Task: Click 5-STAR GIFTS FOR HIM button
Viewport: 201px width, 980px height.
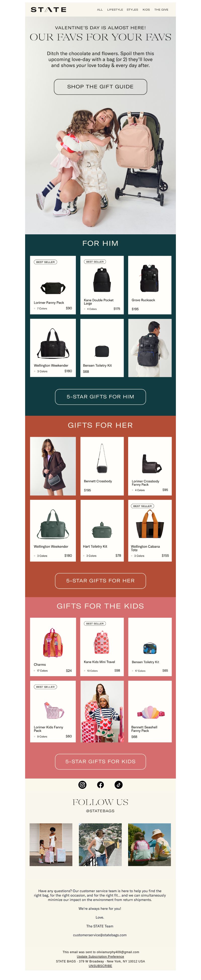Action: click(100, 396)
